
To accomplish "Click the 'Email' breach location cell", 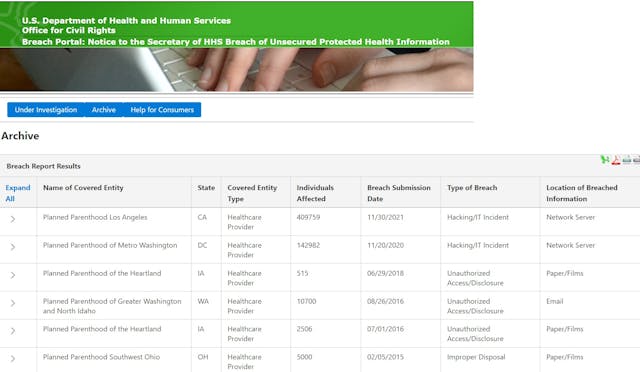I will (555, 301).
